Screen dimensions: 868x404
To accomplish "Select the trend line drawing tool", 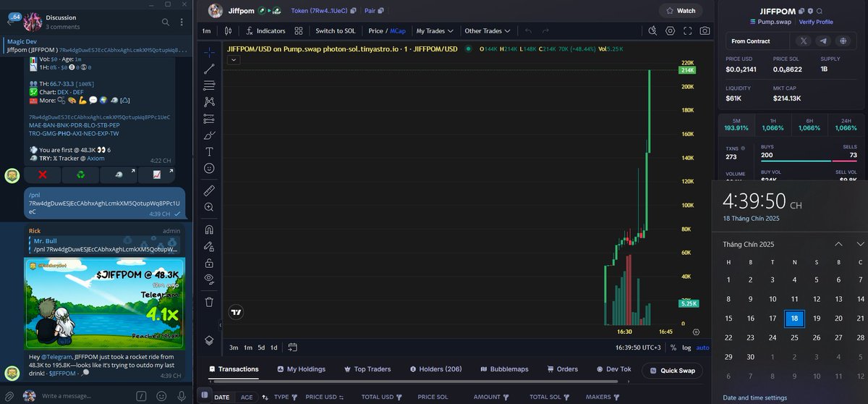I will click(209, 69).
